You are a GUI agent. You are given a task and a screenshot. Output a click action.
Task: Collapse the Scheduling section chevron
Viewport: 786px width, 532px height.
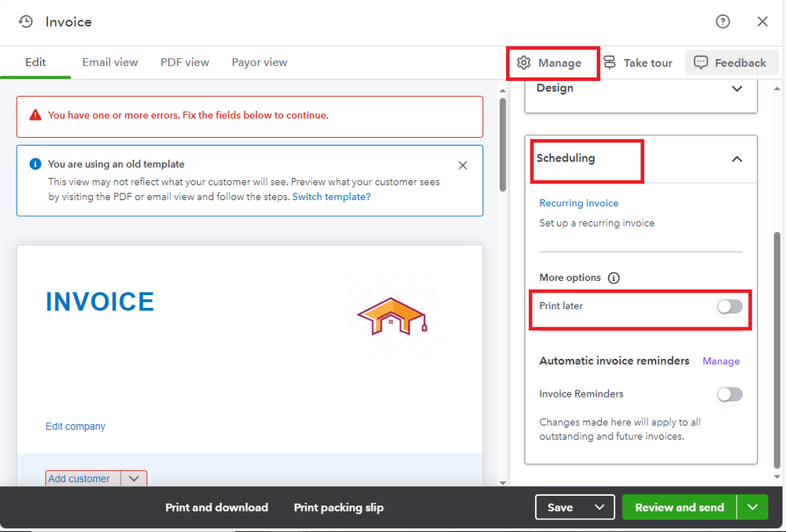(x=736, y=159)
